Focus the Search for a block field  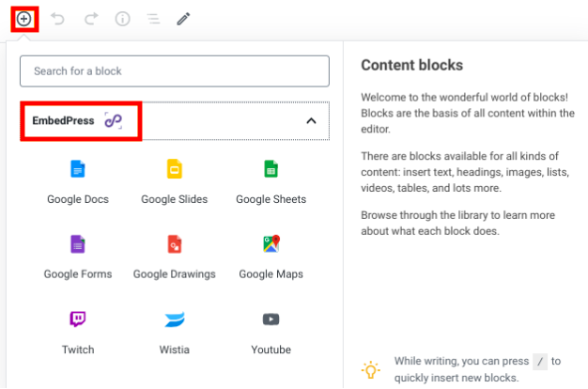tap(175, 71)
